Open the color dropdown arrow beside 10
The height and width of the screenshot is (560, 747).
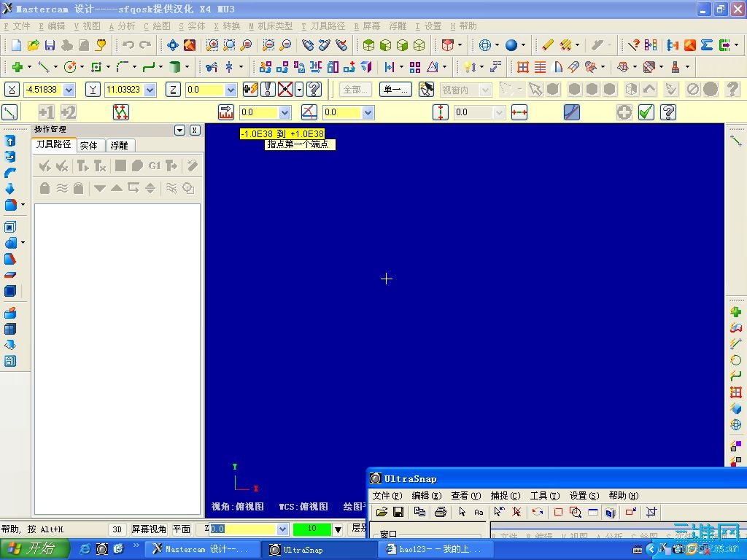click(x=338, y=529)
